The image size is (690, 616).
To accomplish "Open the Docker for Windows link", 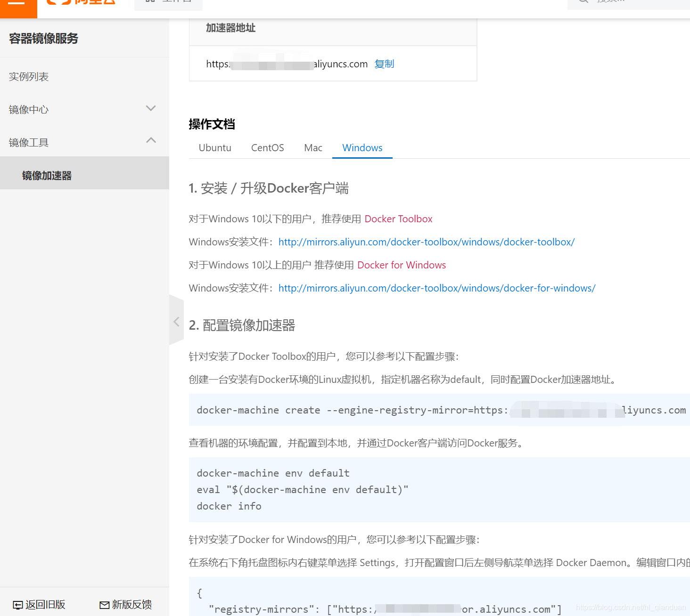I will tap(402, 265).
